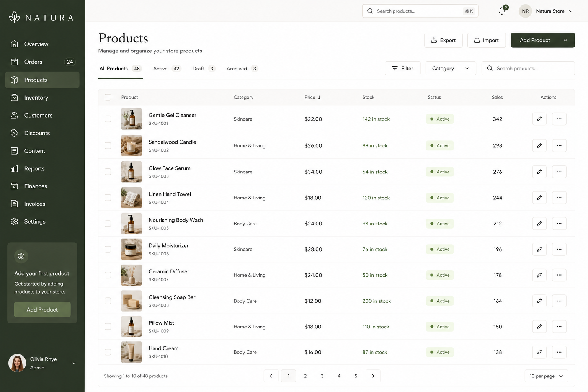Select the Linen Hand Towel checkbox
Viewport: 588px width, 392px height.
(108, 198)
